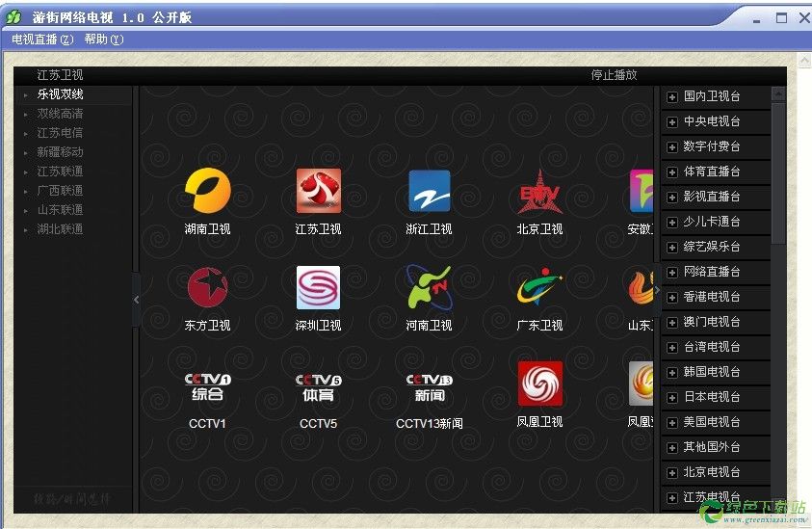Open the 东方卫视 channel icon
Image resolution: width=812 pixels, height=529 pixels.
(x=207, y=287)
